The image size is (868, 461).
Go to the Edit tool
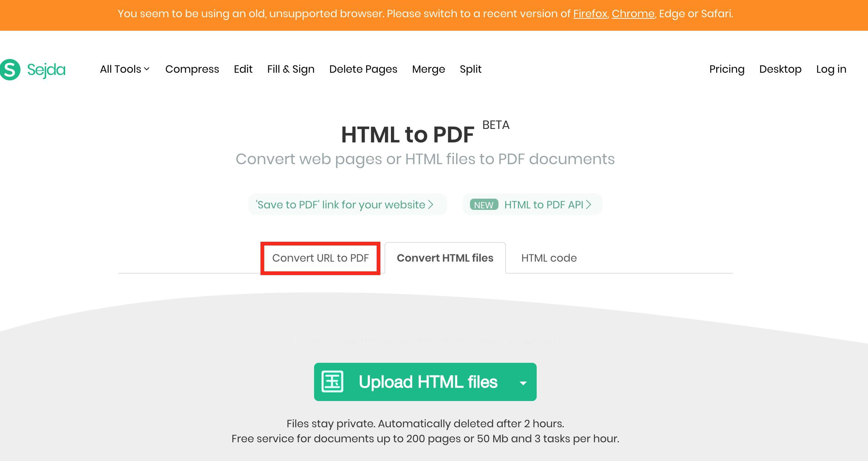(x=243, y=69)
